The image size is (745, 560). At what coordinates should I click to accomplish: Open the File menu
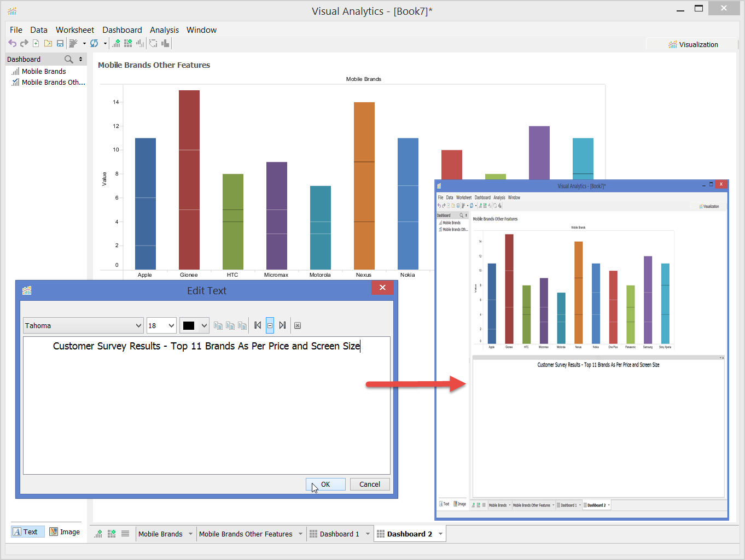pos(16,30)
